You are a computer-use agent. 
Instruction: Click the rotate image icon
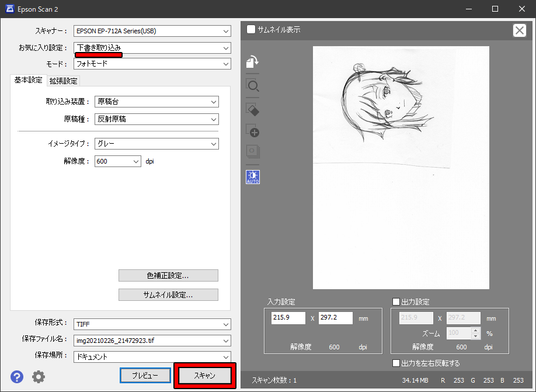(x=253, y=61)
